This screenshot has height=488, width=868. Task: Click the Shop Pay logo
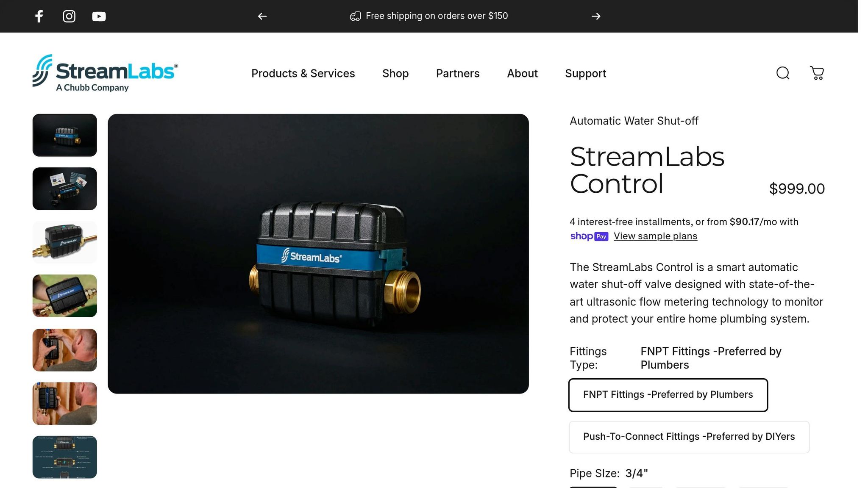589,236
